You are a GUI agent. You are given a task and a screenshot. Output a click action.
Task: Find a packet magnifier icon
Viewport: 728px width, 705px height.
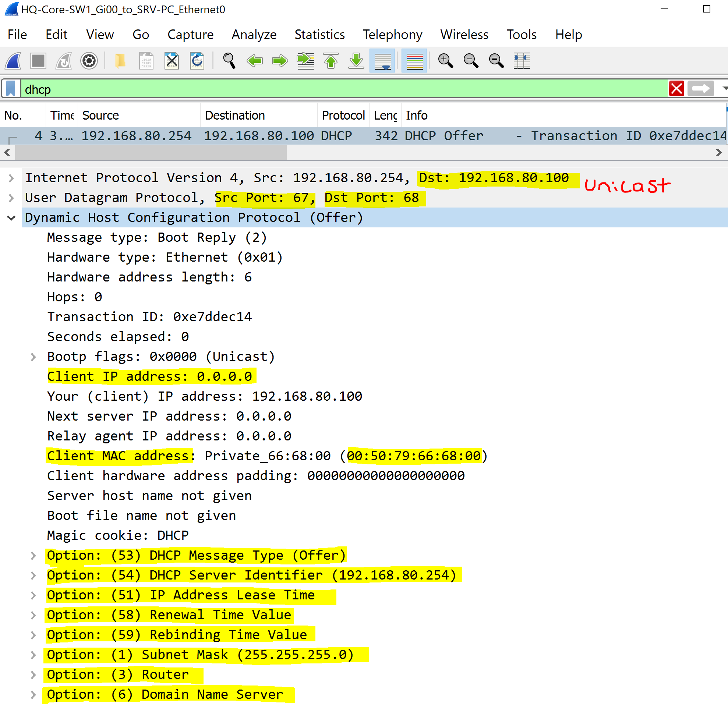pos(229,60)
